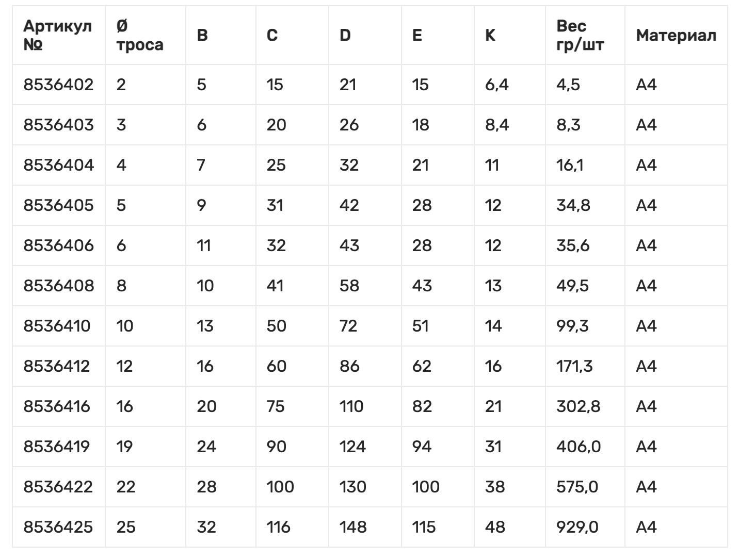Image resolution: width=739 pixels, height=560 pixels.
Task: Select article number 8536405
Action: pyautogui.click(x=58, y=205)
